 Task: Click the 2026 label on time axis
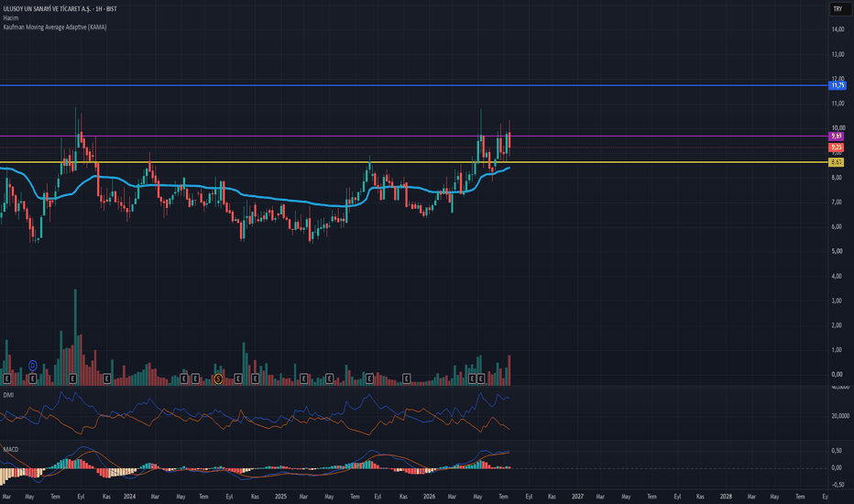pos(429,497)
